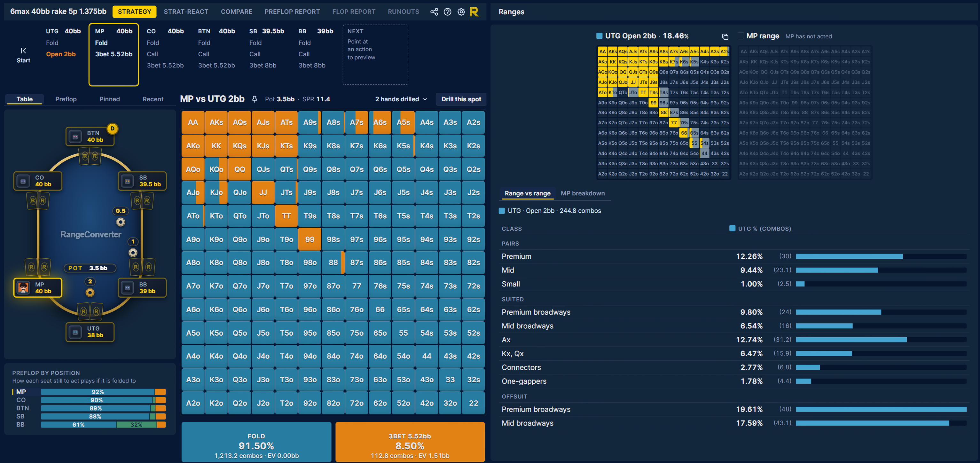
Task: Click the MP player avatar on table
Action: tap(23, 287)
